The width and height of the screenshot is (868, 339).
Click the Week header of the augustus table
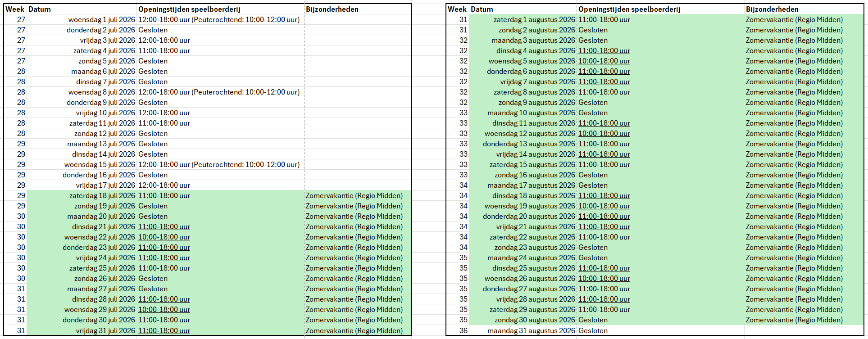[457, 9]
